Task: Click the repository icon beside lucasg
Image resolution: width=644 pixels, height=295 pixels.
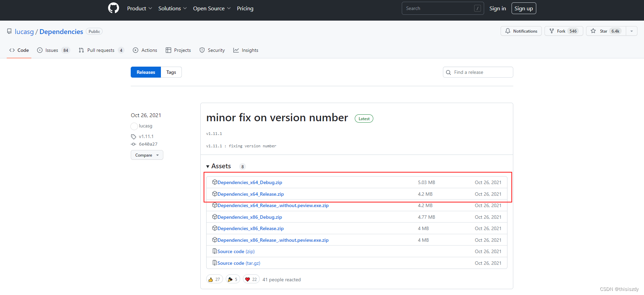Action: click(x=9, y=31)
